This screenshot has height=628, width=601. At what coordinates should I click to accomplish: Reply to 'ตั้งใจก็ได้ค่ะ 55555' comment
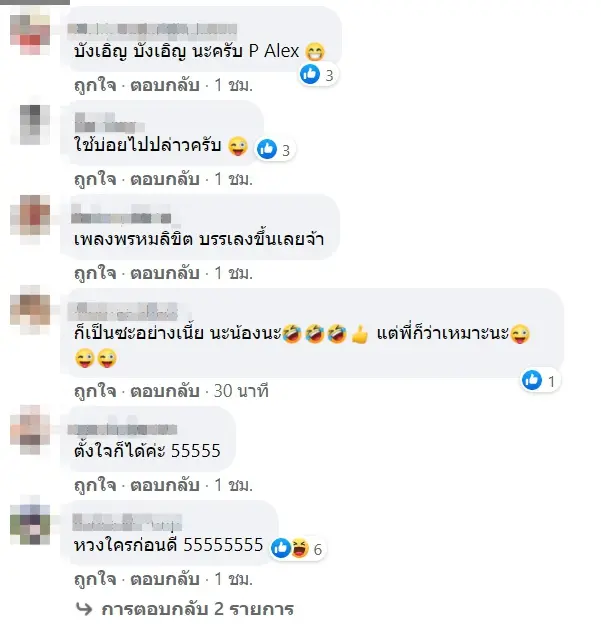[165, 485]
